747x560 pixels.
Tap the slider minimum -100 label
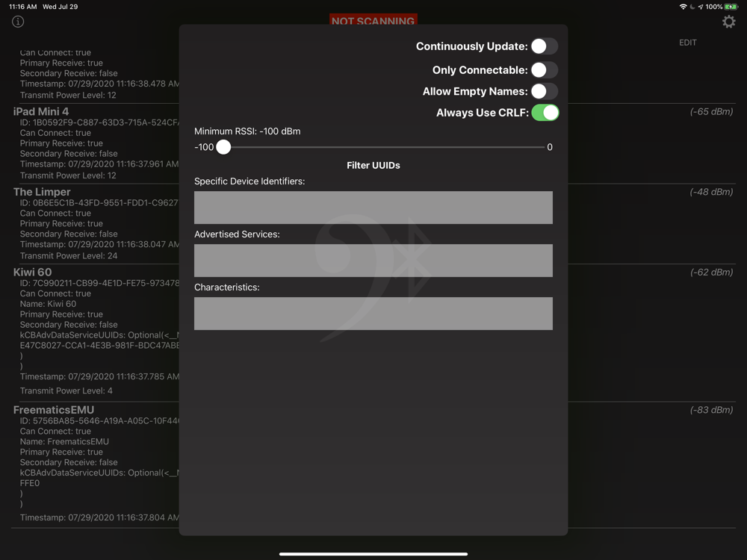(x=204, y=147)
